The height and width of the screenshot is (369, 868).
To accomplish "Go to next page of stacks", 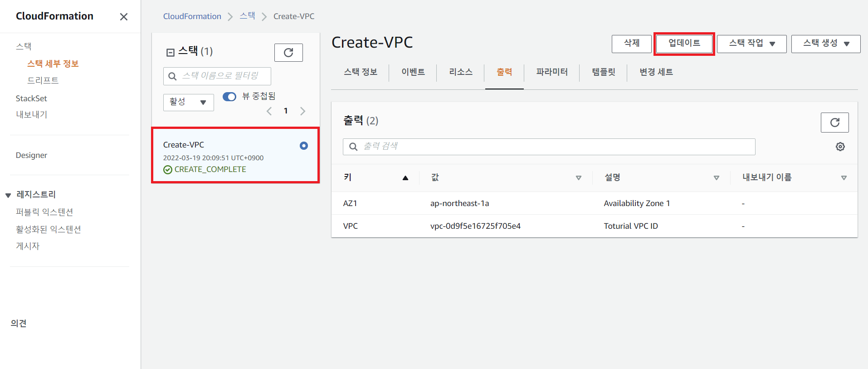I will [x=302, y=111].
